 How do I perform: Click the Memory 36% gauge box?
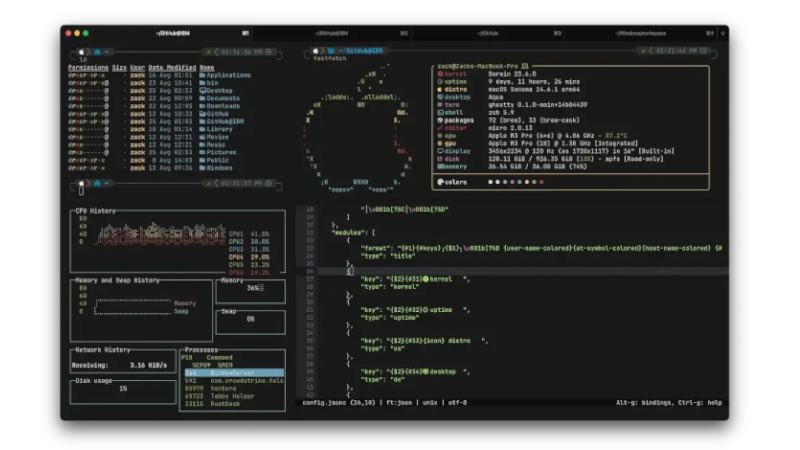click(251, 291)
